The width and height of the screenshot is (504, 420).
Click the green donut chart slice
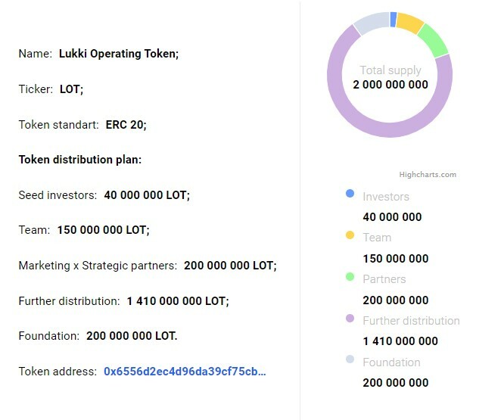[x=434, y=41]
